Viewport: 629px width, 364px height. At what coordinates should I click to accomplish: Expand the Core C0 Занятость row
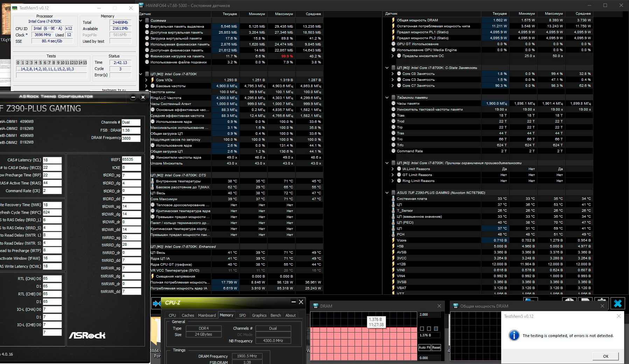click(x=392, y=73)
